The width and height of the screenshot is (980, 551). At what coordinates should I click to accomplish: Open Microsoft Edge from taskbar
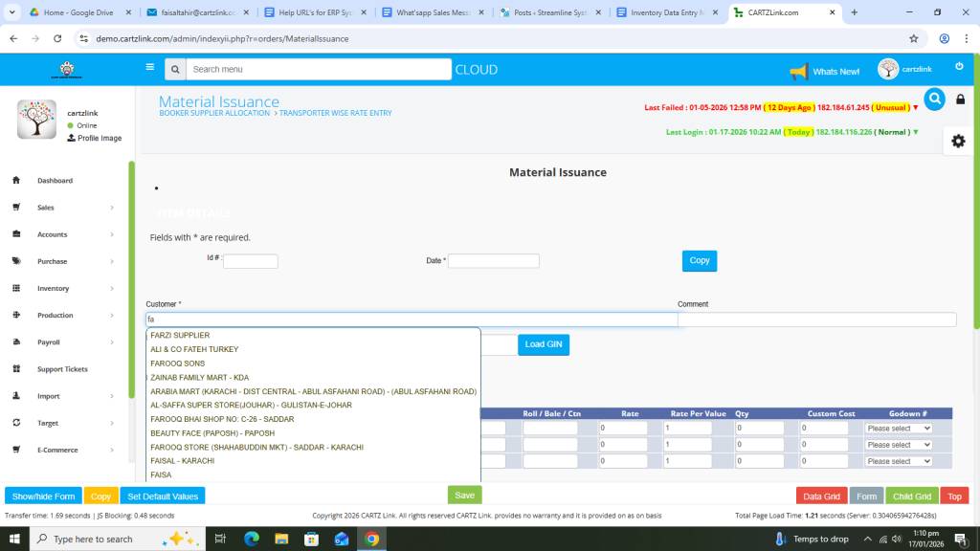pos(252,539)
